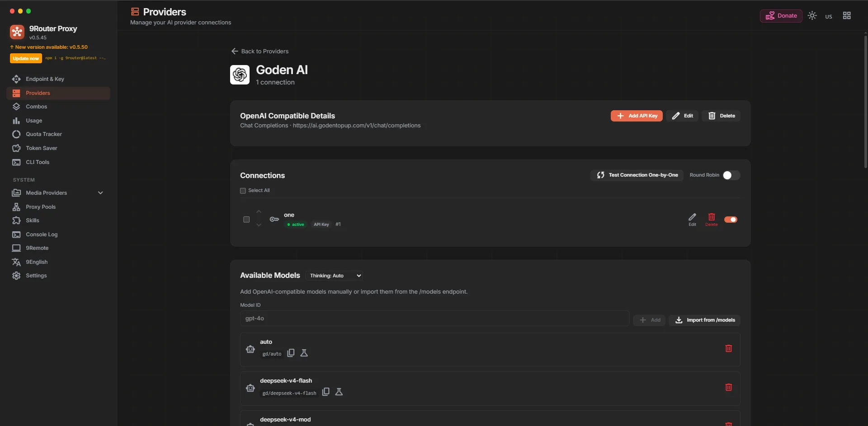
Task: Click the grid apps icon in header
Action: (847, 15)
